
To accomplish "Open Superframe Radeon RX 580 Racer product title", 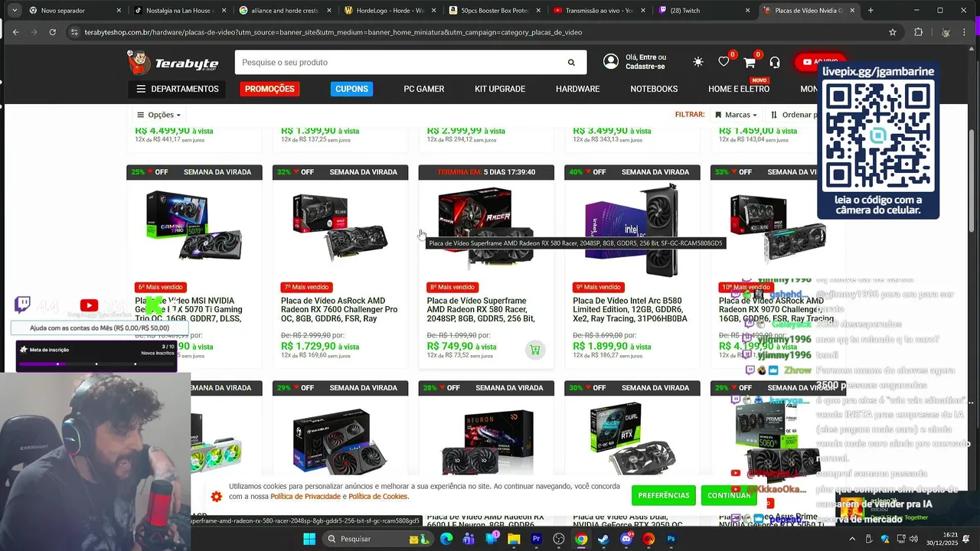I will [x=481, y=310].
